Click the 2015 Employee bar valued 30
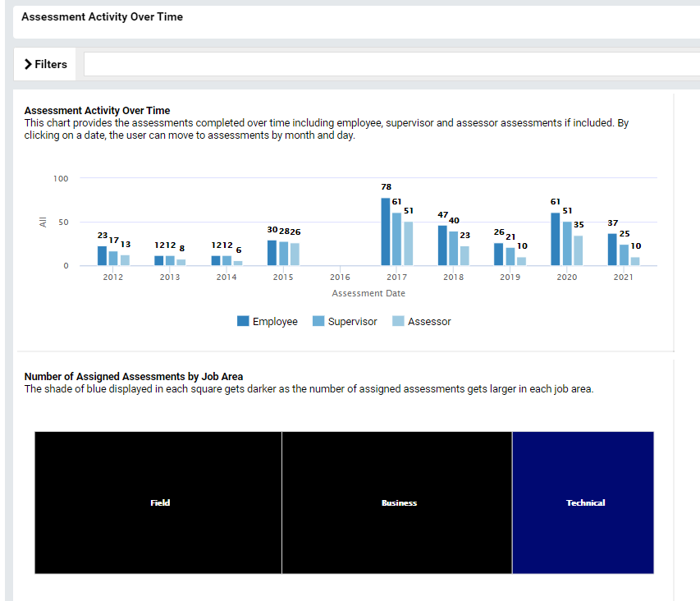Viewport: 700px width, 601px height. click(x=272, y=253)
